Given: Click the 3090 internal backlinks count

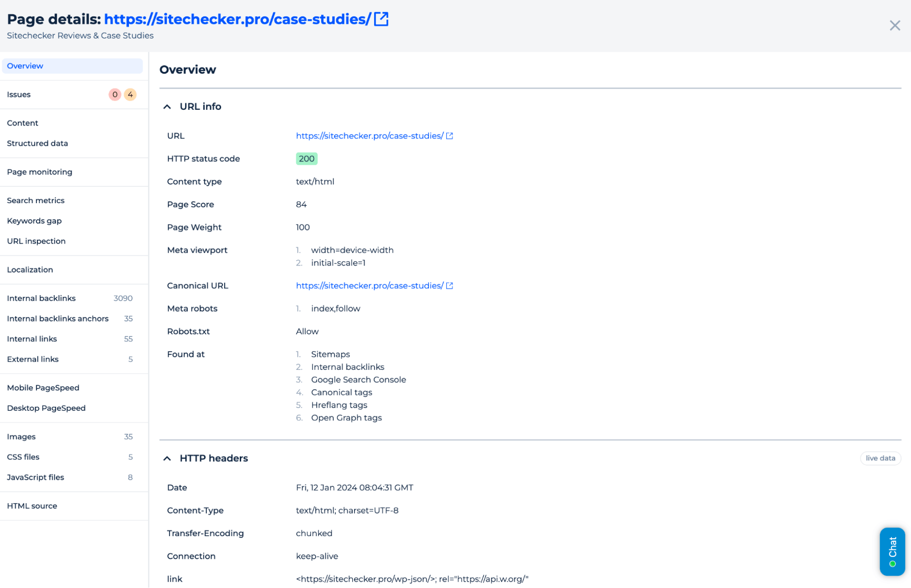Looking at the screenshot, I should pyautogui.click(x=123, y=298).
